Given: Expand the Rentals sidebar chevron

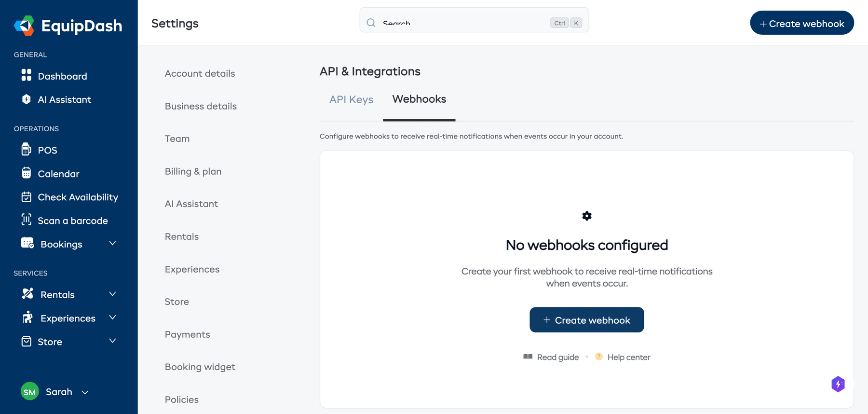Looking at the screenshot, I should click(112, 294).
